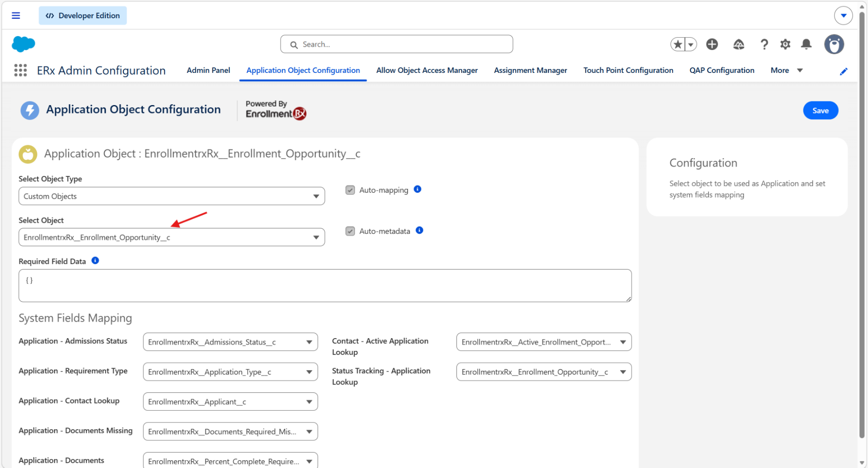Screen dimensions: 868x468
Task: Click the search magnifier icon
Action: [x=294, y=45]
